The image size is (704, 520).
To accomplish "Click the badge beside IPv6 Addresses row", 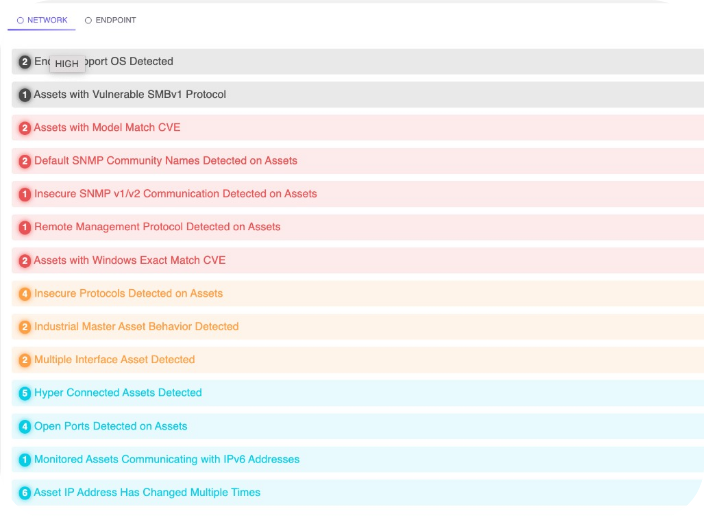I will click(25, 460).
